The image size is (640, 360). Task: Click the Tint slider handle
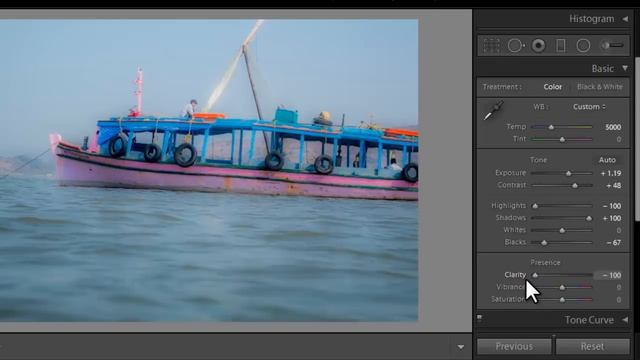point(562,140)
